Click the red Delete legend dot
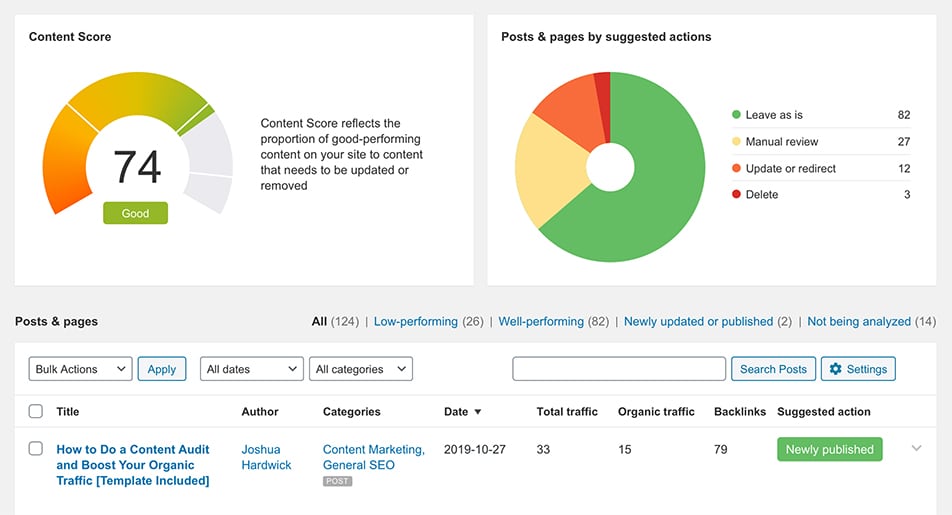 (x=737, y=195)
